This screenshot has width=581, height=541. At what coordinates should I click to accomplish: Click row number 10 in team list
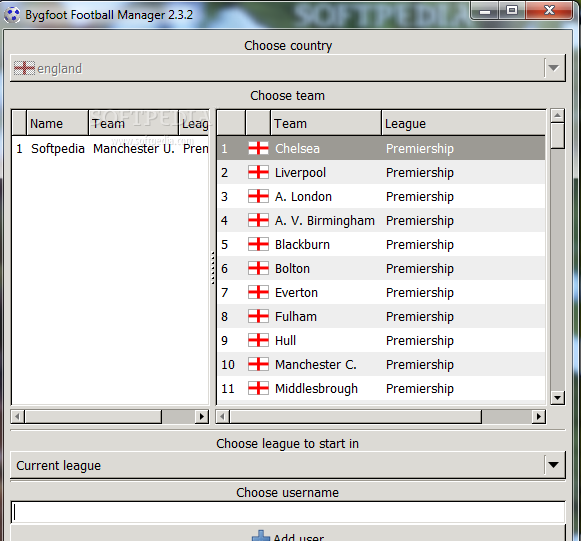228,364
